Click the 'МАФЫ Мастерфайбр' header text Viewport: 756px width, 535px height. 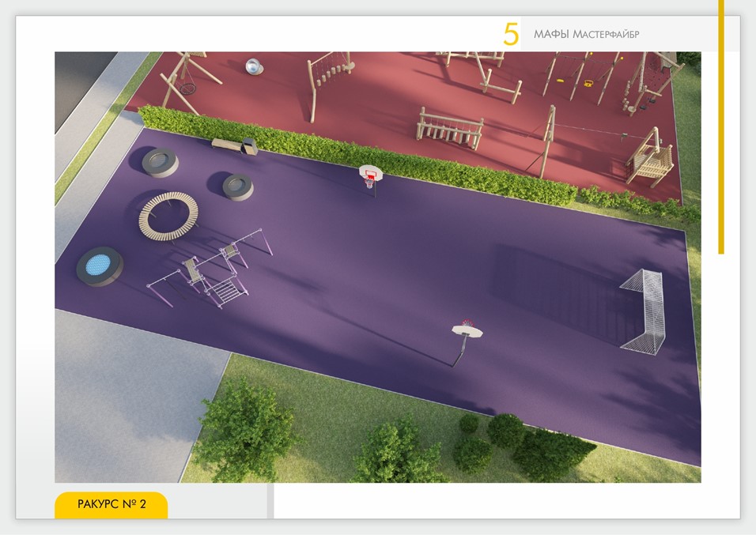(x=586, y=34)
